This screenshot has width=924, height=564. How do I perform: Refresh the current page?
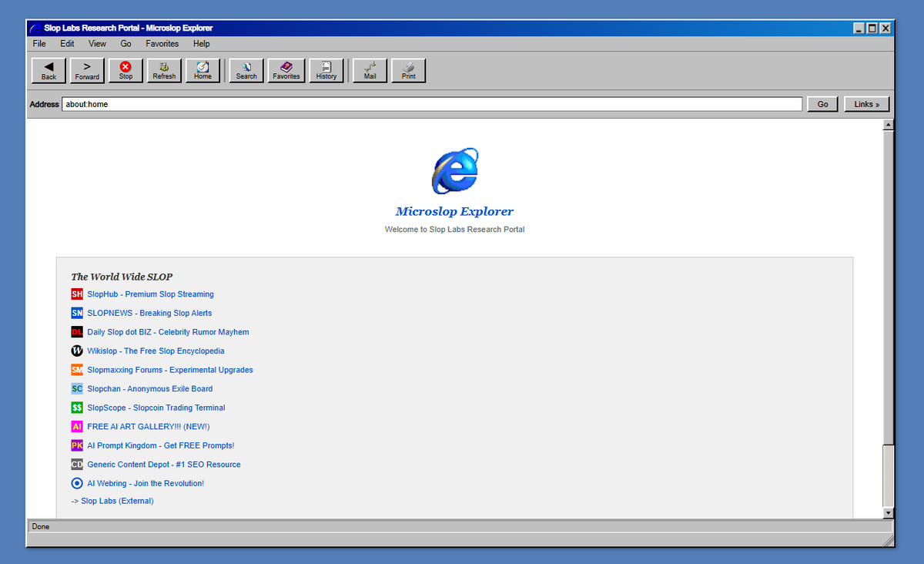click(x=164, y=71)
